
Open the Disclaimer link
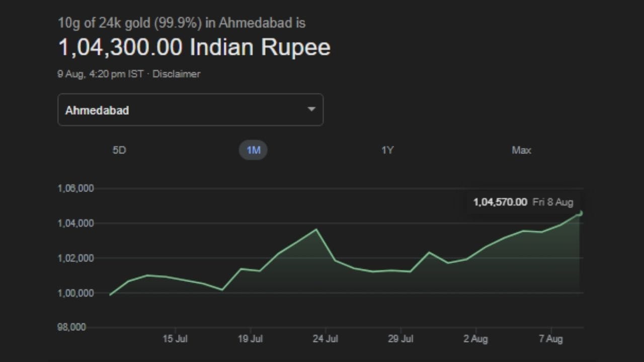pos(176,74)
